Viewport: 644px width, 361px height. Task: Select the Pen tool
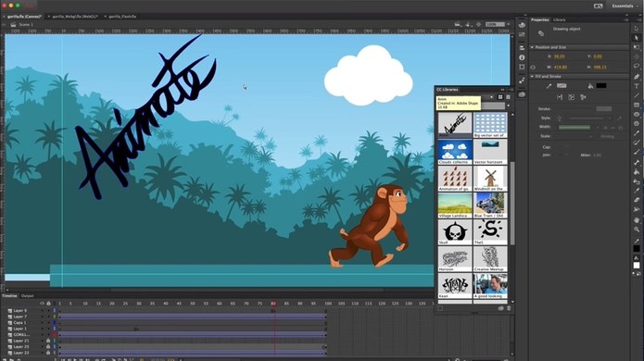click(x=637, y=76)
